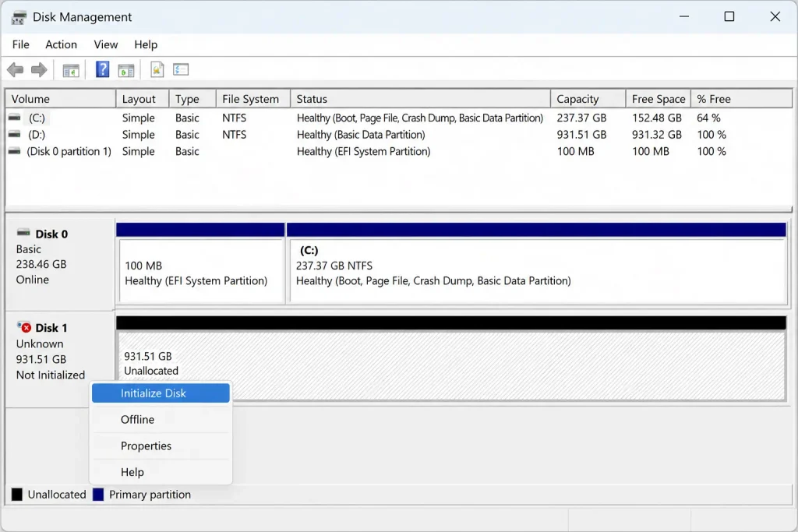
Task: Choose Properties from context menu
Action: click(x=161, y=446)
